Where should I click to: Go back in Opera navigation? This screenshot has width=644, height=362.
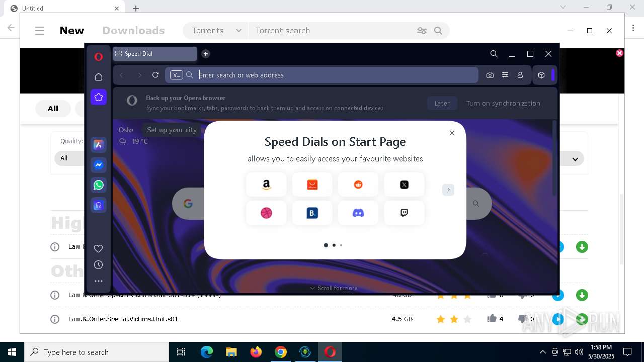click(121, 75)
